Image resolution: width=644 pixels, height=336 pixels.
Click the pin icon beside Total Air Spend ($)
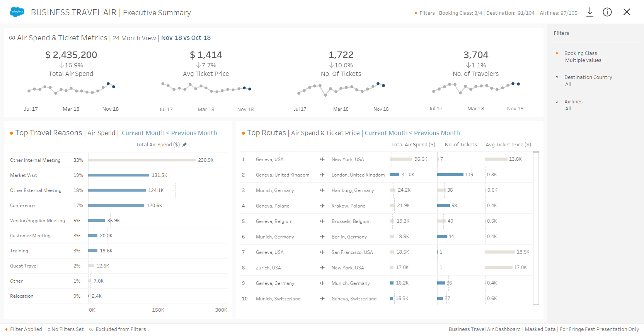(185, 144)
